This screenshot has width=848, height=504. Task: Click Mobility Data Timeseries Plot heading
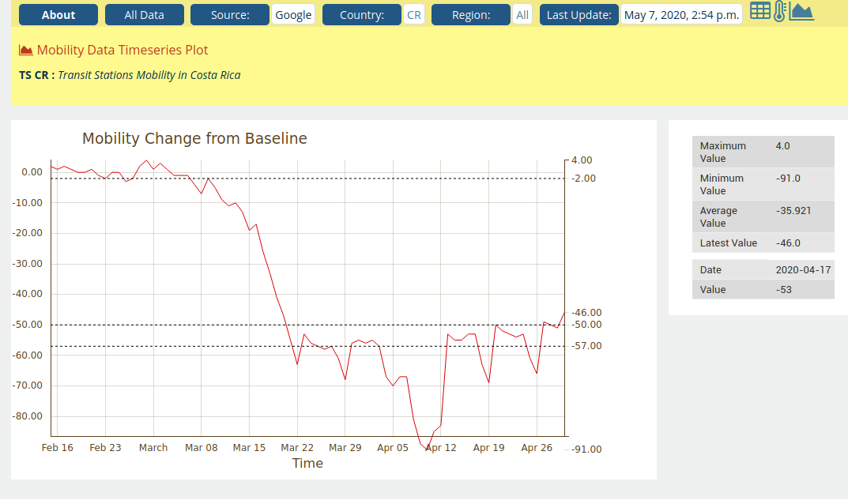pos(122,51)
